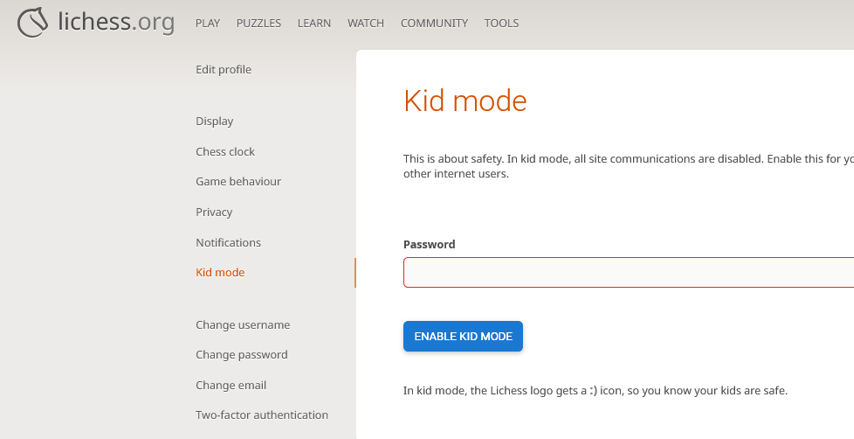
Task: Go to Change password page
Action: tap(242, 354)
